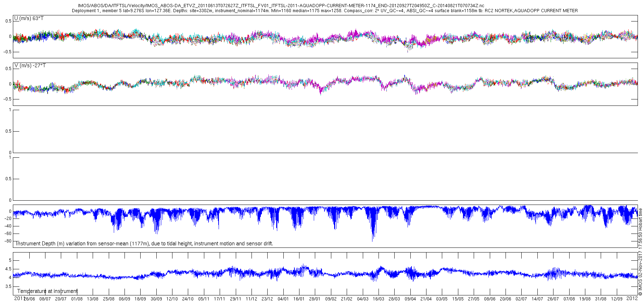The image size is (644, 304).
Task: Click the 26/07 date label
Action: pos(553,299)
